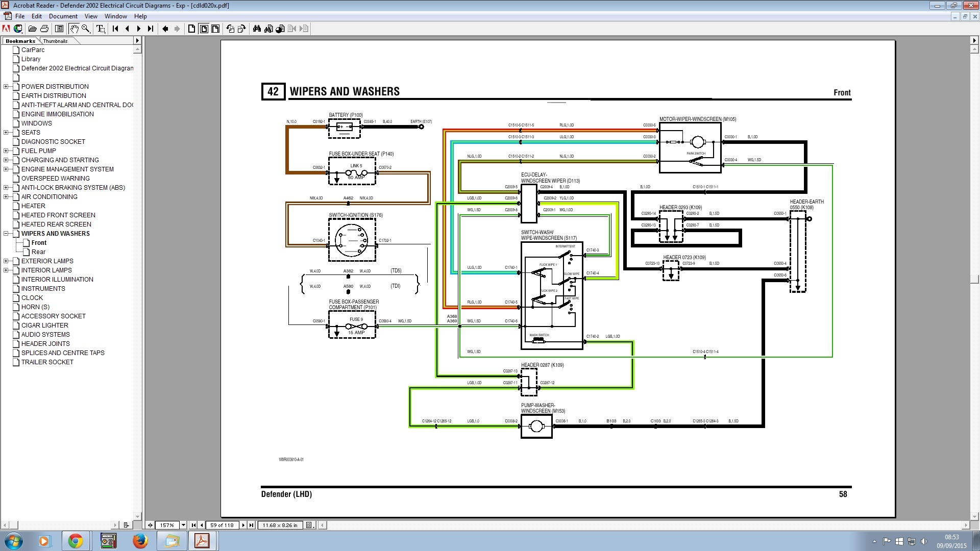Open the Rear bookmark under Wipers
Viewport: 980px width, 551px height.
coord(38,252)
